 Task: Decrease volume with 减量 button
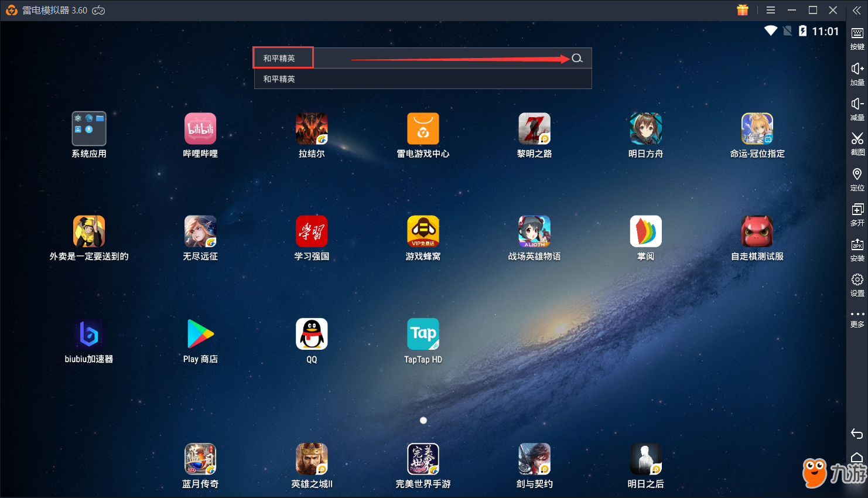click(x=857, y=110)
